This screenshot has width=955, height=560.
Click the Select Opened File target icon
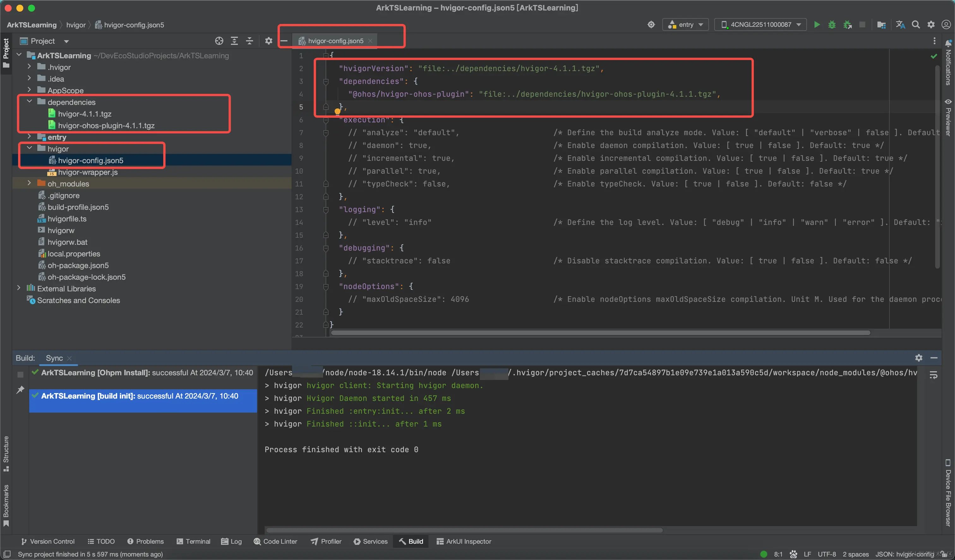[219, 41]
